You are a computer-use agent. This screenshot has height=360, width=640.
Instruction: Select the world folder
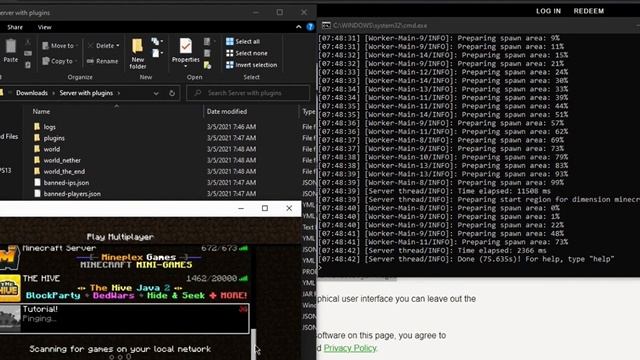52,149
